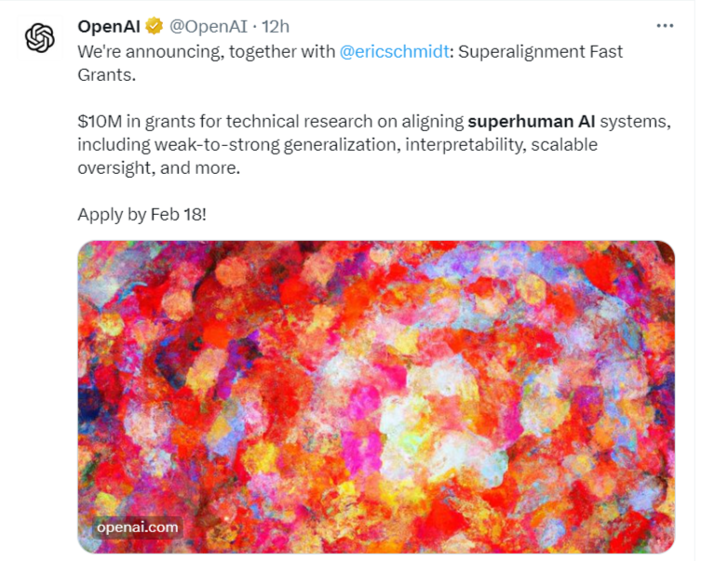Viewport: 728px width, 561px height.
Task: Open the colorful abstract card image
Action: [x=375, y=372]
